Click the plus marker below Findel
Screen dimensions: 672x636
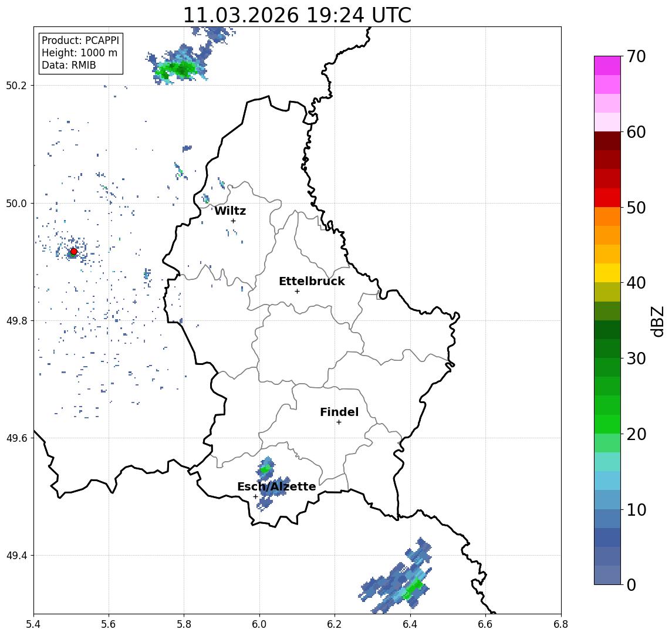point(339,422)
